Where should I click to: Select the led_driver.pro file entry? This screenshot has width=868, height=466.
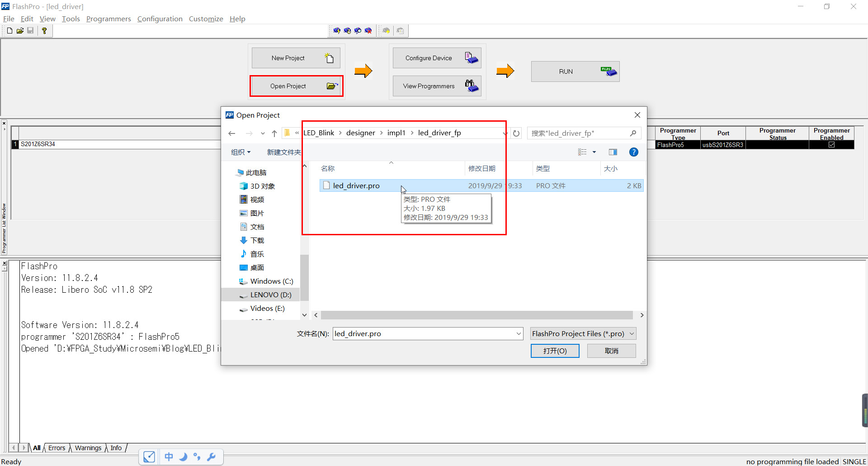point(356,185)
